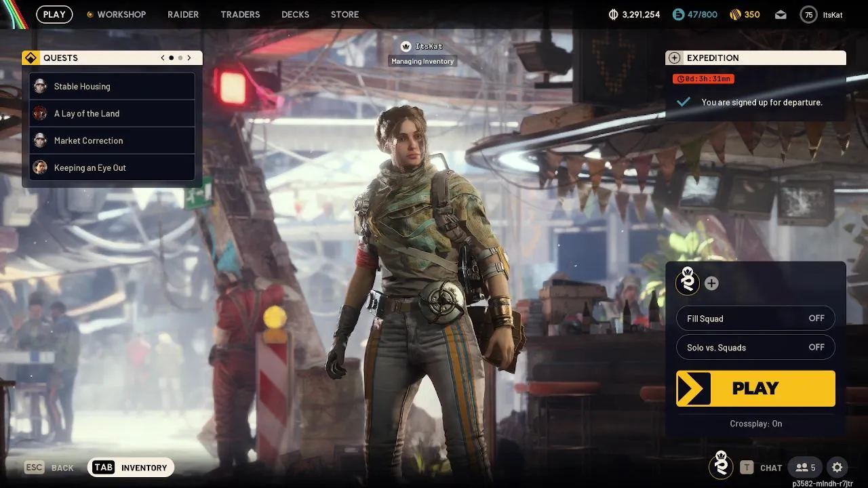Click the EXPEDITION panel header
This screenshot has width=868, height=488.
[x=755, y=58]
